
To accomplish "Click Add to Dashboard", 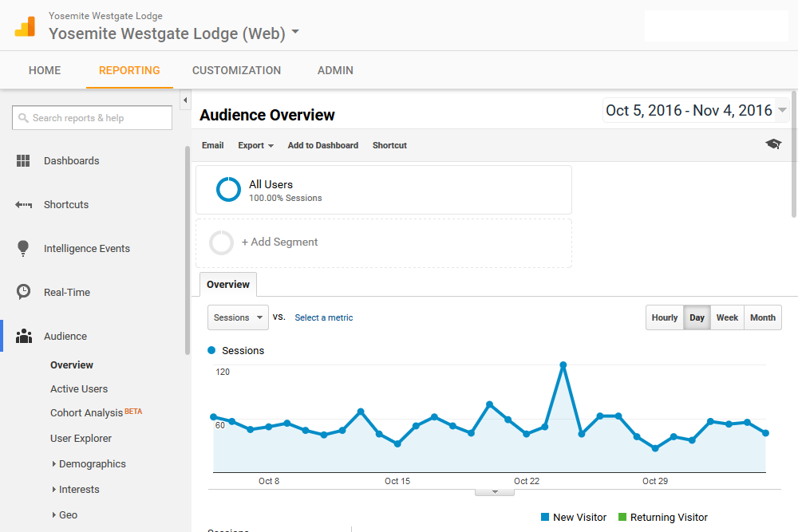I will [323, 145].
